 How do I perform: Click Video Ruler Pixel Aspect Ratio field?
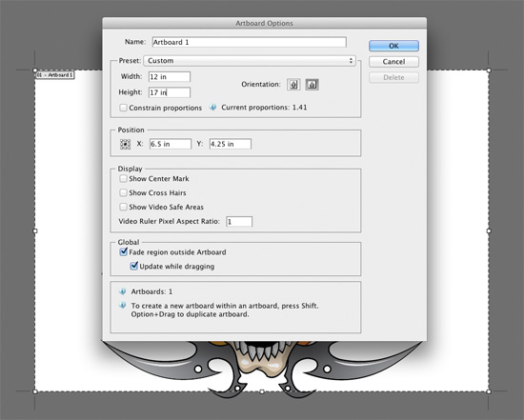(239, 222)
